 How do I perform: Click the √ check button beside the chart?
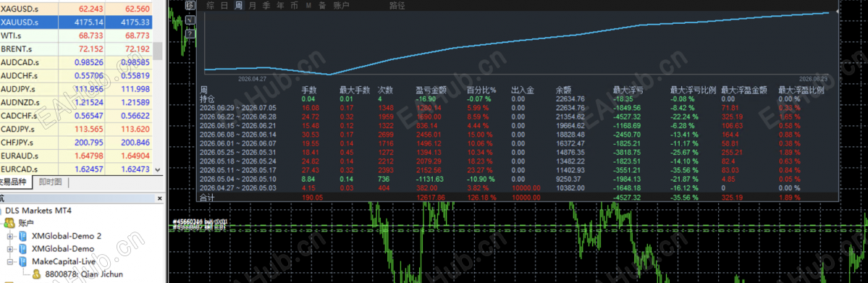[x=190, y=20]
